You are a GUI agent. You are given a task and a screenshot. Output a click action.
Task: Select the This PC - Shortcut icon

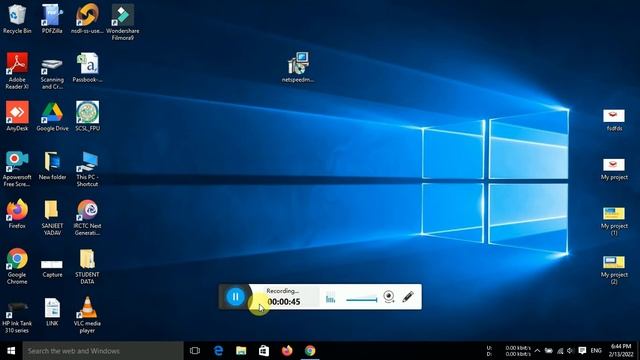87,169
